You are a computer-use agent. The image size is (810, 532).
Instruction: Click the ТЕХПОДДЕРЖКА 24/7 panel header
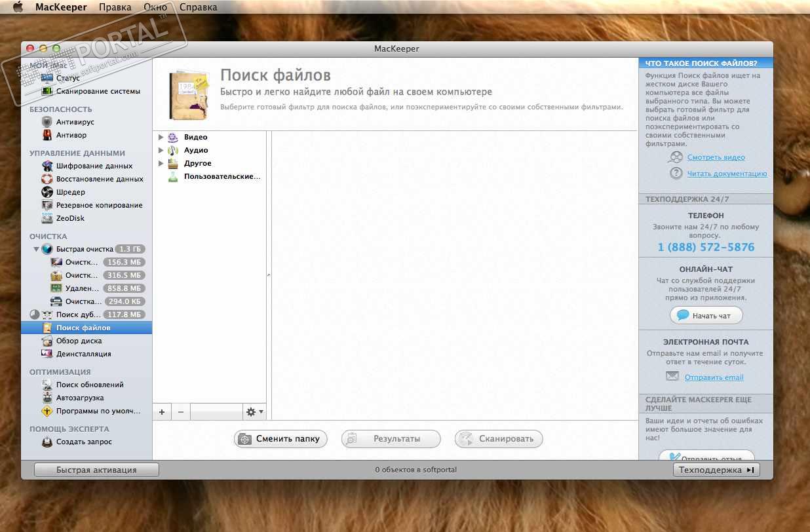706,199
